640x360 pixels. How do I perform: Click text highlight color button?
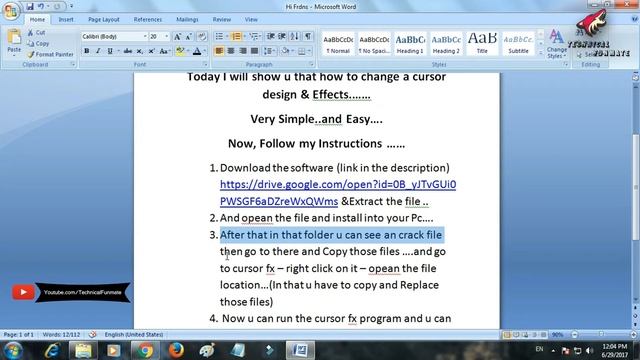pyautogui.click(x=180, y=51)
